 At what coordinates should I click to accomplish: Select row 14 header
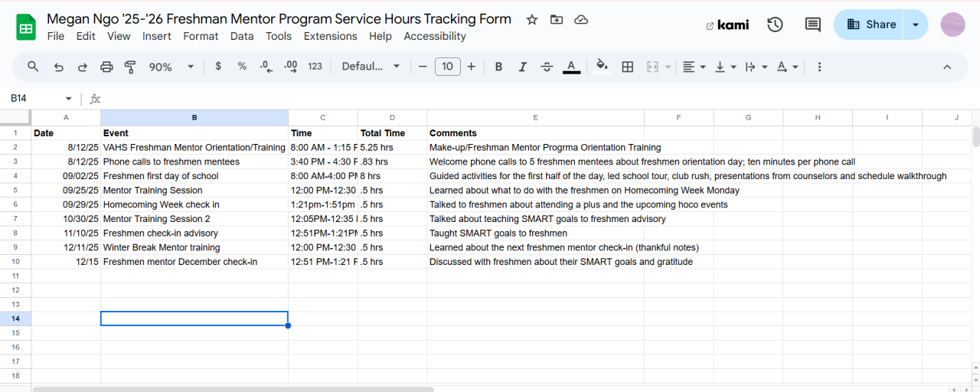click(15, 318)
